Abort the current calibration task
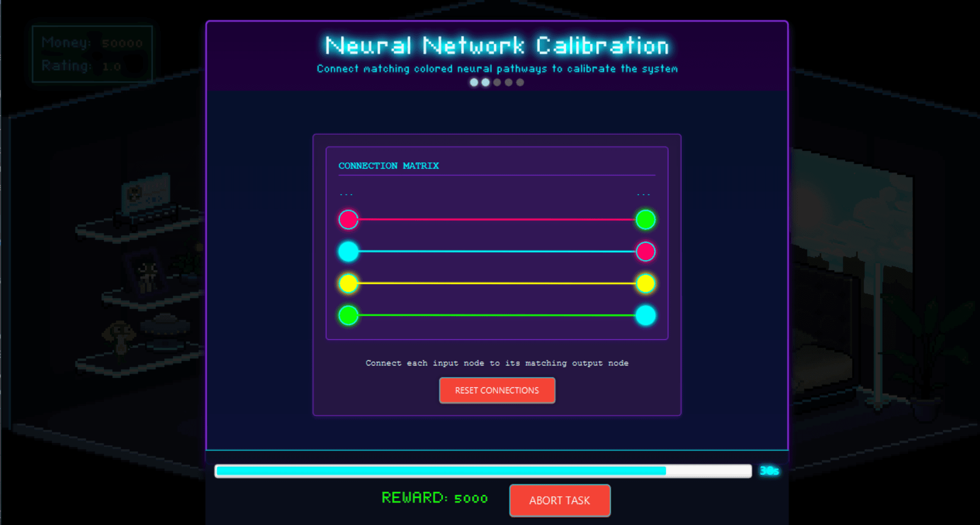Viewport: 980px width, 525px height. coord(559,500)
